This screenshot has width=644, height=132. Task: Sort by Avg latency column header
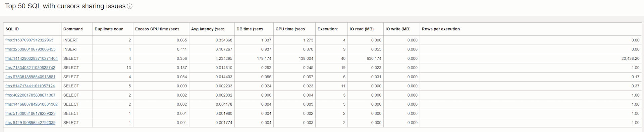(212, 29)
